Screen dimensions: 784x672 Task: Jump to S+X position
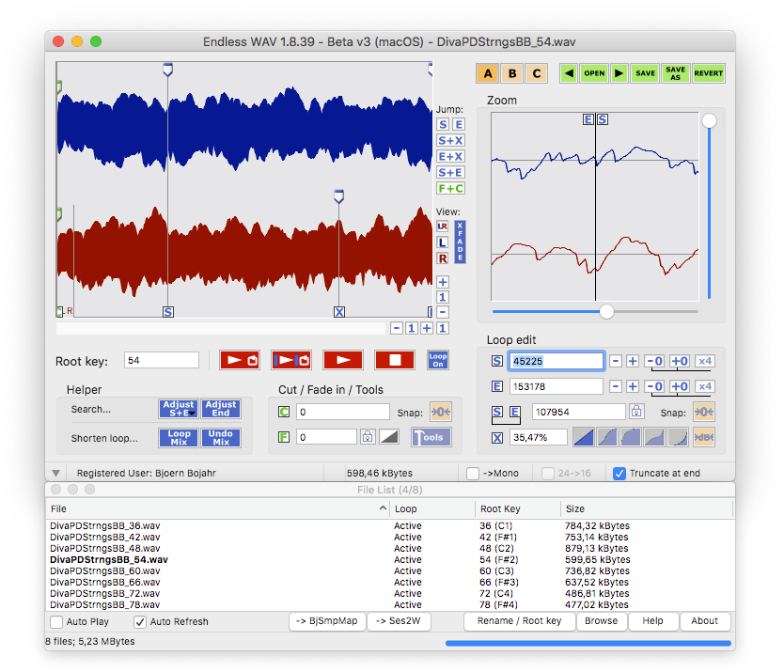click(x=450, y=140)
